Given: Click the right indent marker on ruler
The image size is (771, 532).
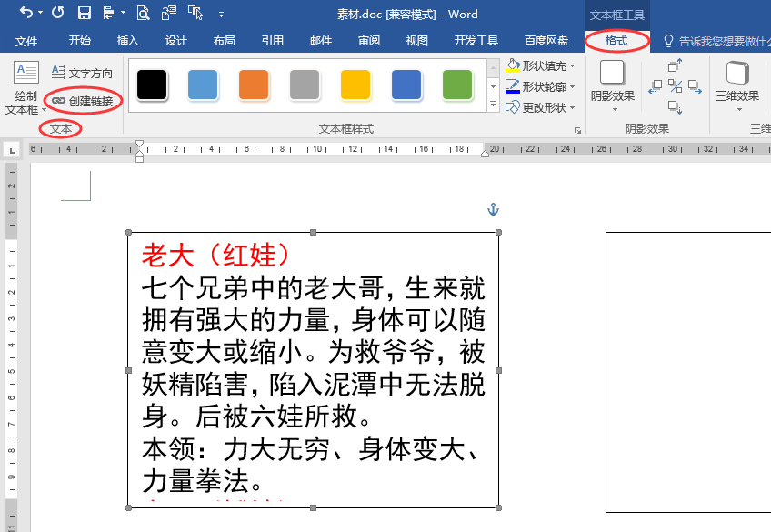Looking at the screenshot, I should coord(485,154).
